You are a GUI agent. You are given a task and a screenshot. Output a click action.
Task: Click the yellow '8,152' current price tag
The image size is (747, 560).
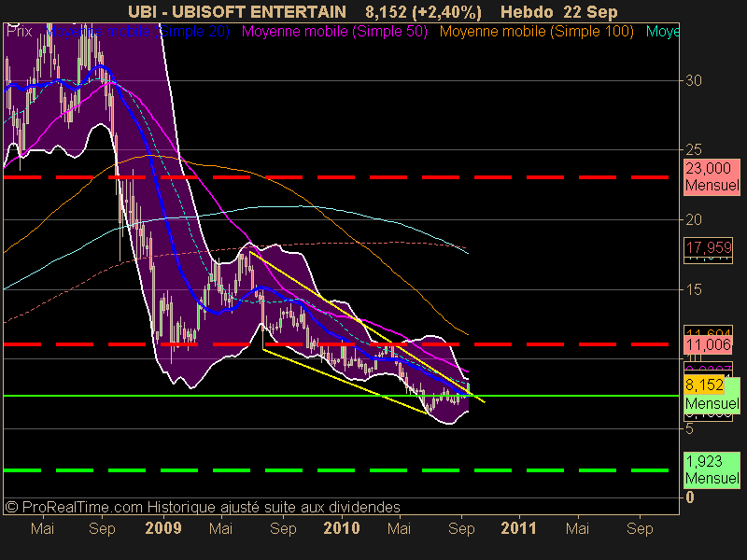coord(704,385)
